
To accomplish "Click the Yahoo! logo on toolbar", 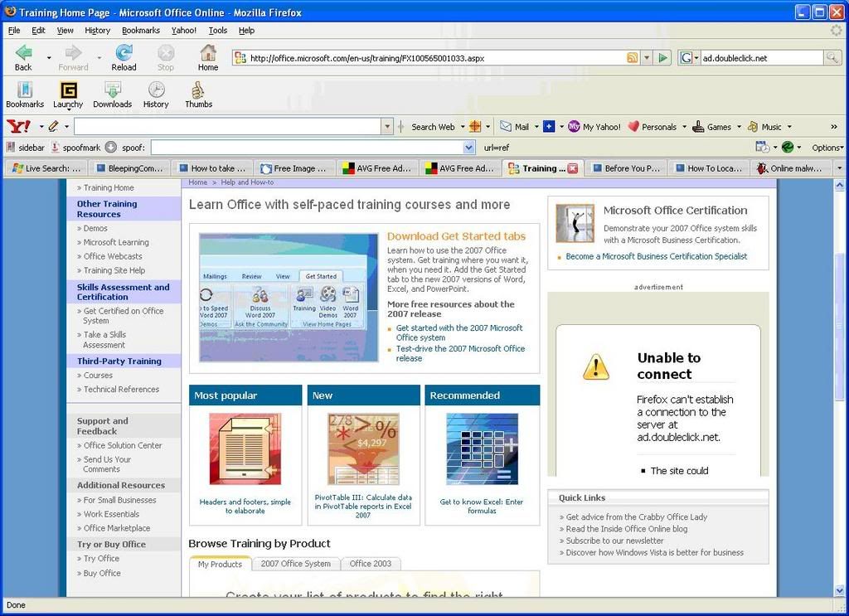I will coord(18,127).
